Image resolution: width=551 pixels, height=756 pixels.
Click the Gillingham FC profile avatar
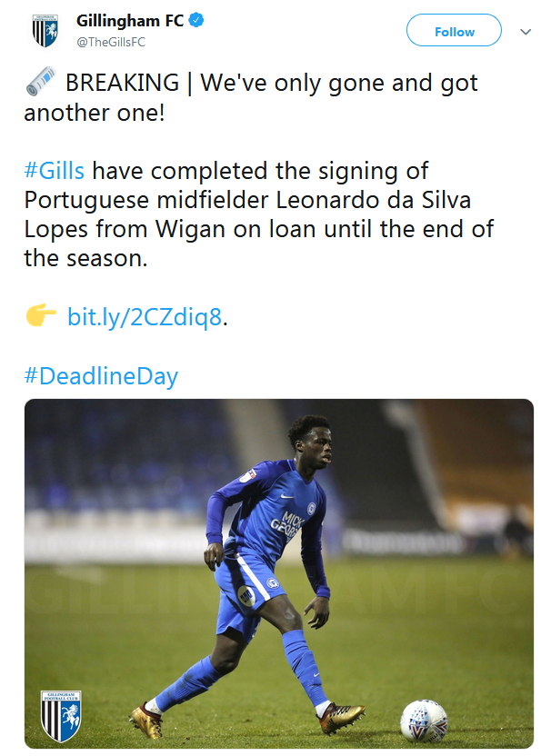(x=44, y=30)
